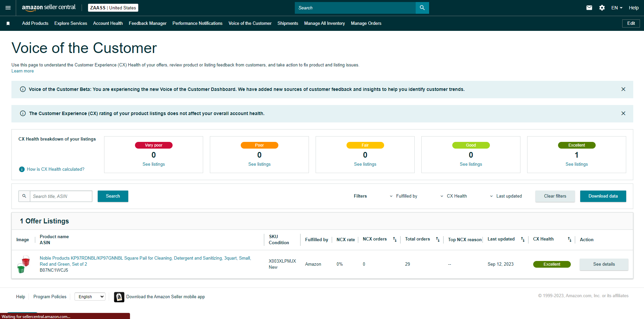Sort by NCX orders column
Screen dimensions: 644x319
click(x=395, y=240)
